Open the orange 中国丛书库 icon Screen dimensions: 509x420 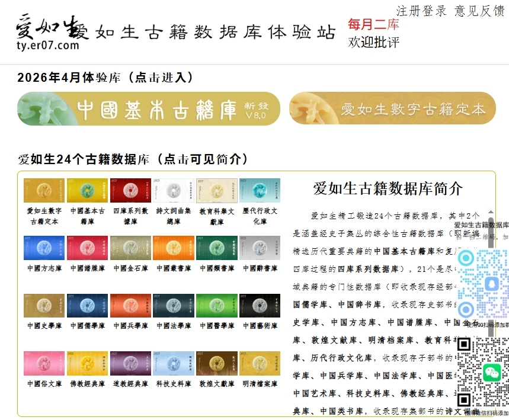(x=174, y=248)
